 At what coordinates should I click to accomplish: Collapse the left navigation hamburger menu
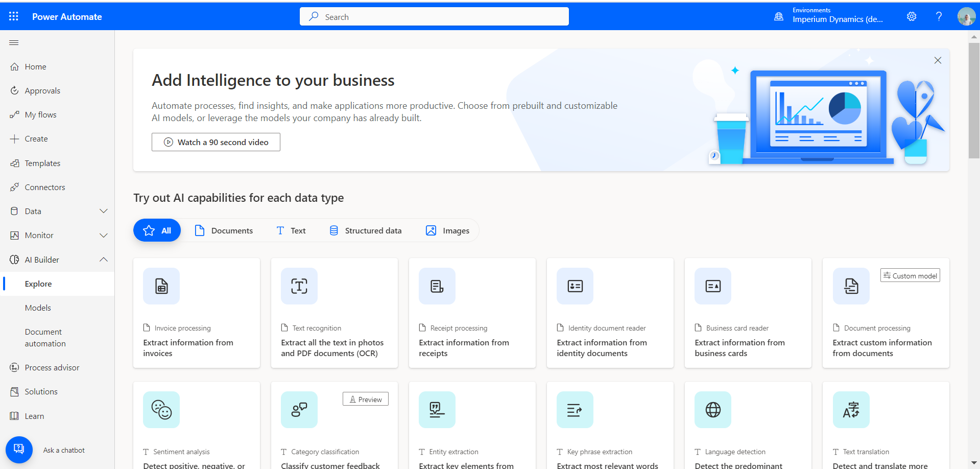point(14,42)
